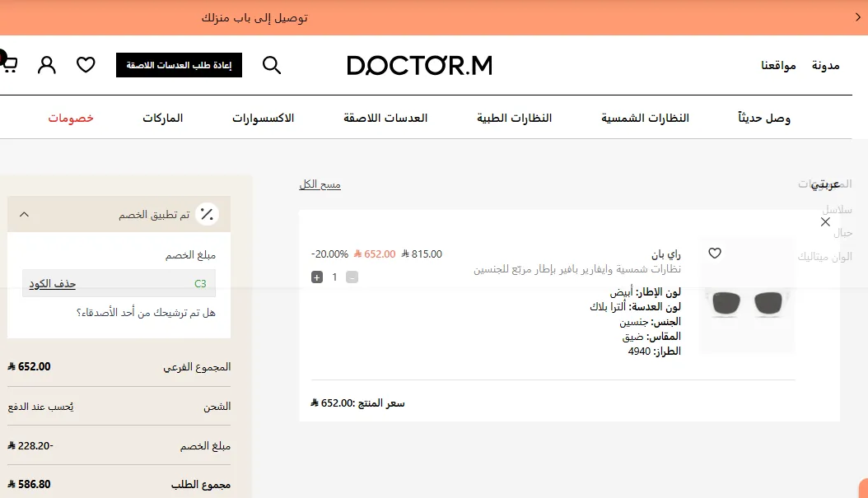
Task: Open the خصومات discounts menu
Action: tap(71, 118)
